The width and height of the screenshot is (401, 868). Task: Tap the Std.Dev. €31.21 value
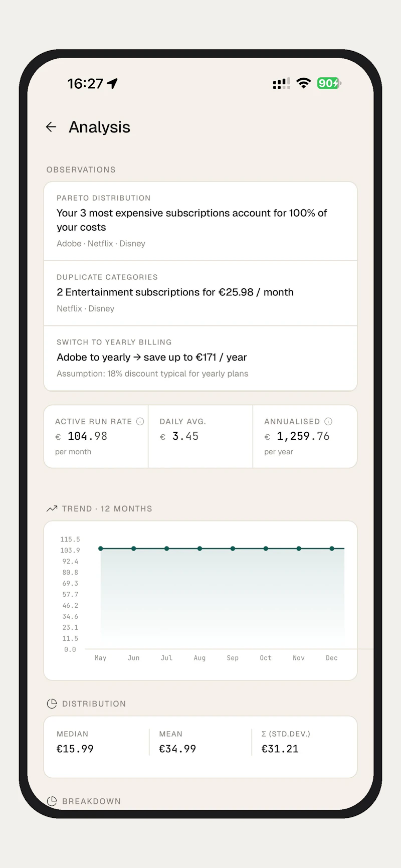tap(280, 749)
